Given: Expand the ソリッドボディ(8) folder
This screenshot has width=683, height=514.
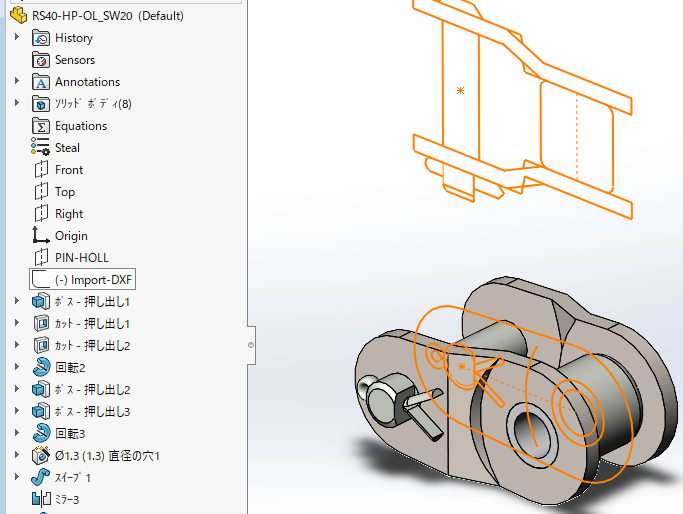Looking at the screenshot, I should (x=17, y=103).
